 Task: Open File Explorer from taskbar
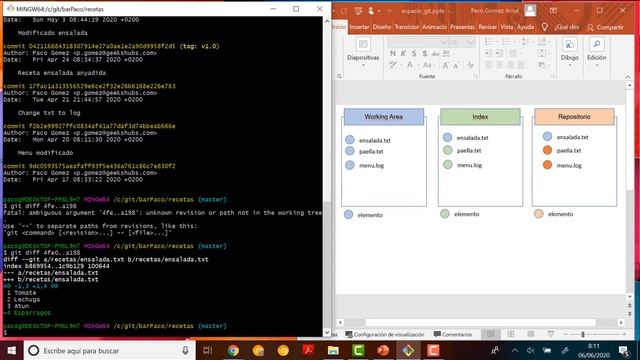[x=333, y=350]
